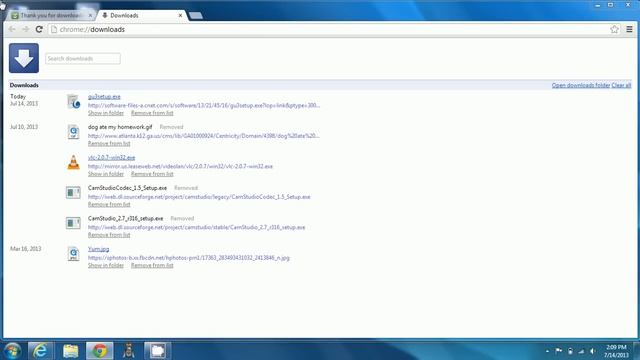Remove Yum.jpg from list
640x360 pixels.
click(152, 265)
